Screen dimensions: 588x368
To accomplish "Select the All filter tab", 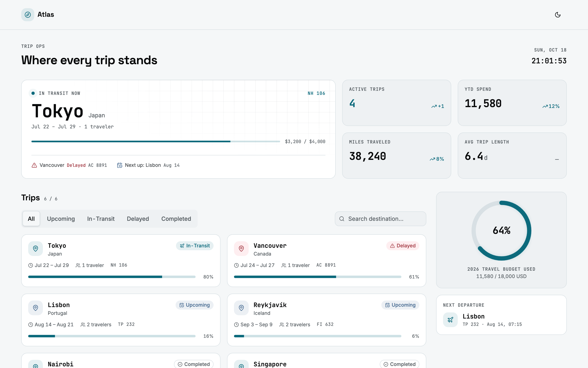I will point(31,219).
